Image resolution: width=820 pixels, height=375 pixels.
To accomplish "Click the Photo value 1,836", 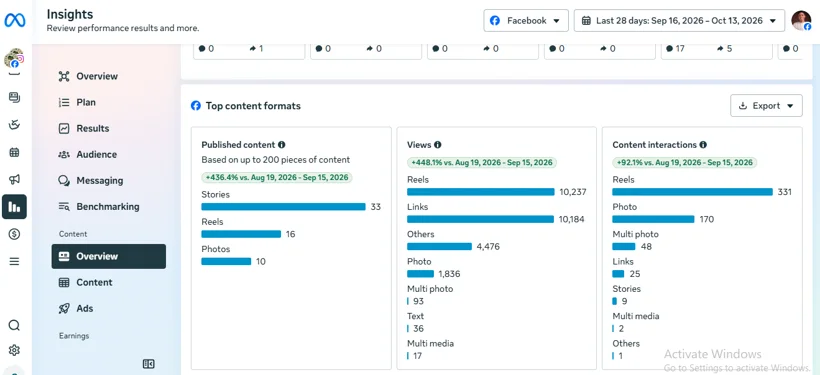I will (449, 274).
